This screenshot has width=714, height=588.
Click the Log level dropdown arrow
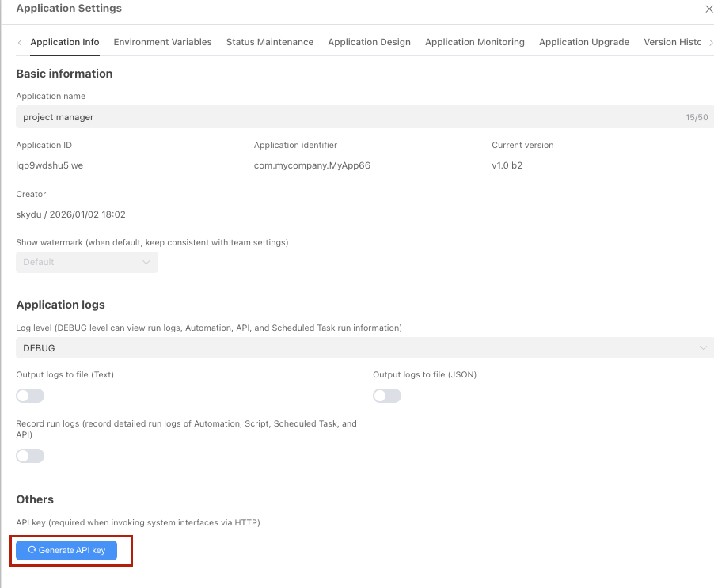coord(703,348)
